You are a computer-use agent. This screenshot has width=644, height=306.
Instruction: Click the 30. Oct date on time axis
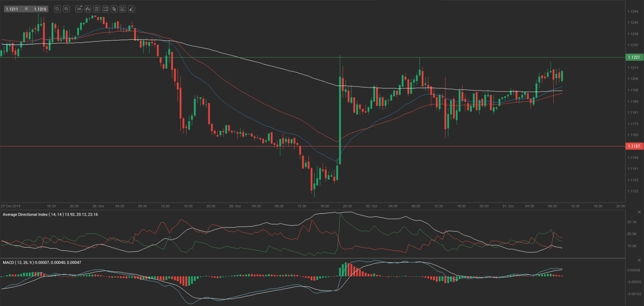tap(371, 206)
